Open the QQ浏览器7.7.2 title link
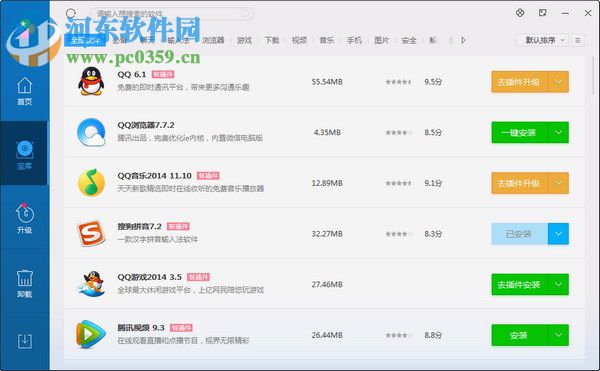The height and width of the screenshot is (371, 600). click(146, 125)
